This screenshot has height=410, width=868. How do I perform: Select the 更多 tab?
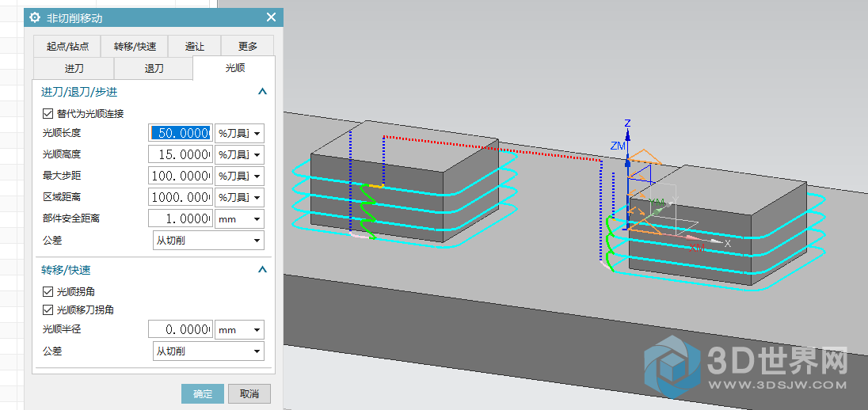point(247,47)
